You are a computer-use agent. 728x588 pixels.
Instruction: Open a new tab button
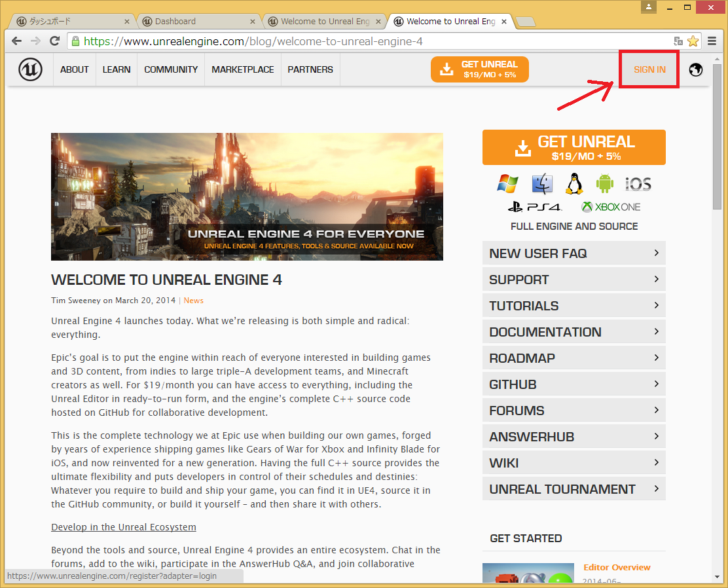pyautogui.click(x=526, y=22)
